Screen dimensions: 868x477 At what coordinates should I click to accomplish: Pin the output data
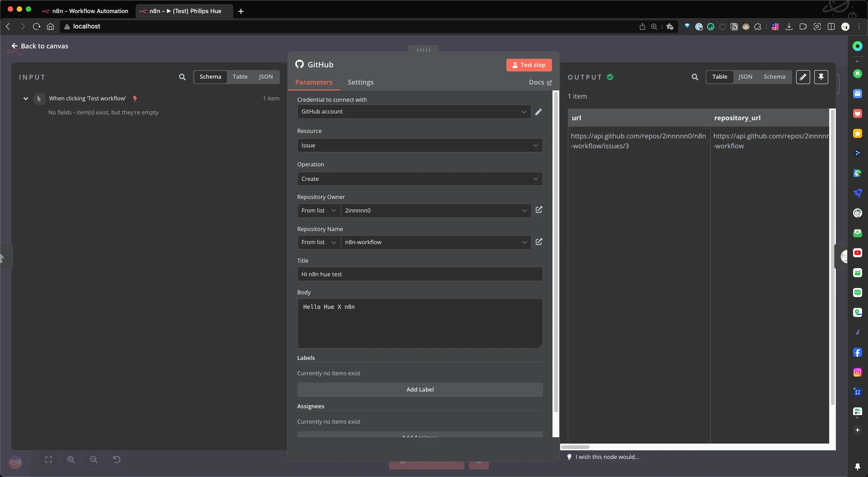click(x=821, y=77)
